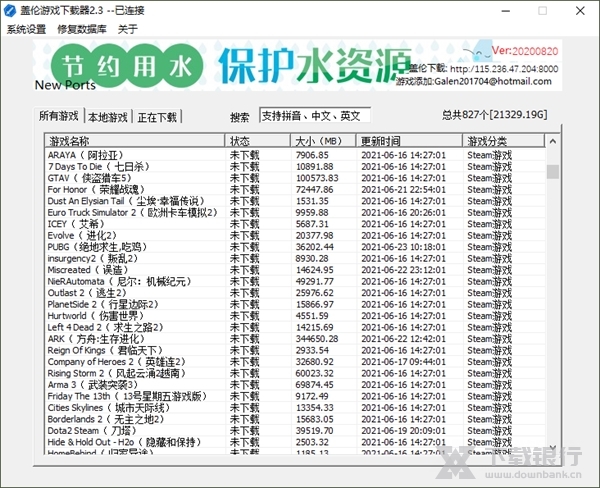
Task: Select the Cities Skylines row
Action: pos(295,408)
